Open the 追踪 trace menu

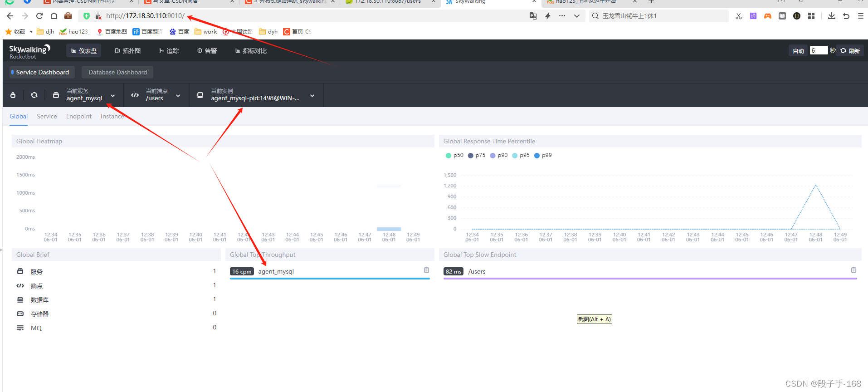169,51
